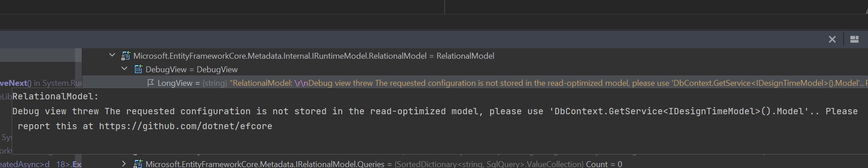The image size is (868, 168).
Task: Click the icon next to IRelationalModel.Queries
Action: 138,163
